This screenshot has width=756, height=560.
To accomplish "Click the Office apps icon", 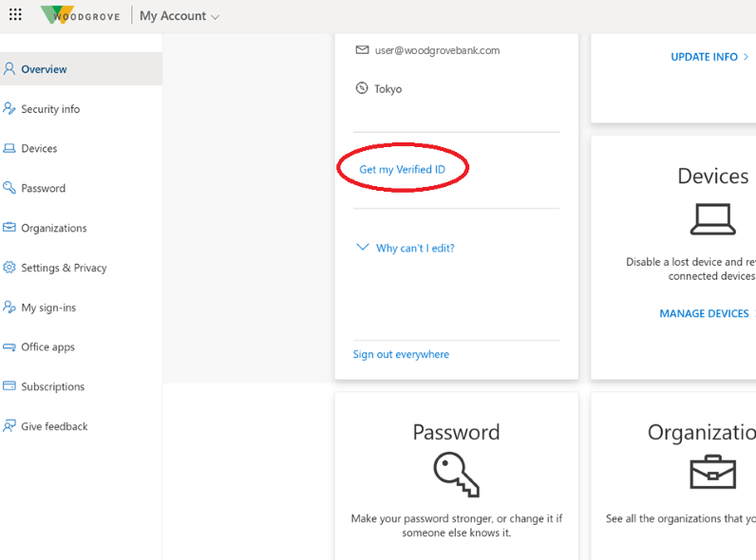I will click(9, 346).
